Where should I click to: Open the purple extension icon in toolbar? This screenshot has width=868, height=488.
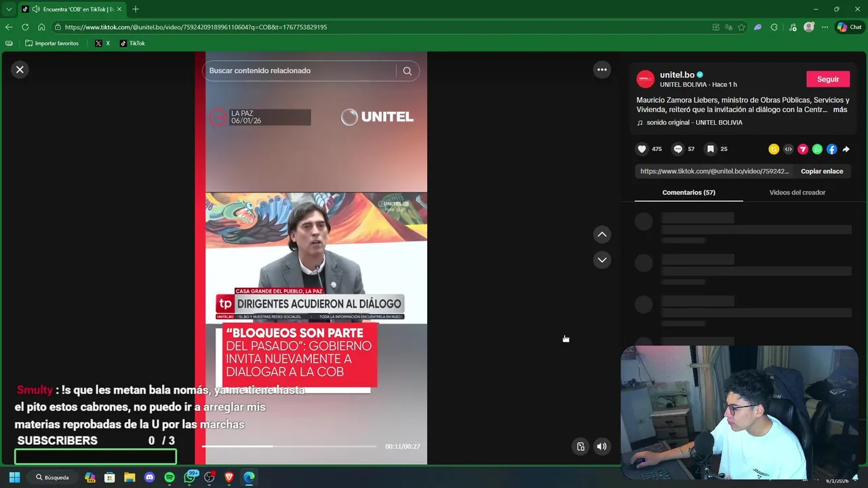[x=757, y=27]
